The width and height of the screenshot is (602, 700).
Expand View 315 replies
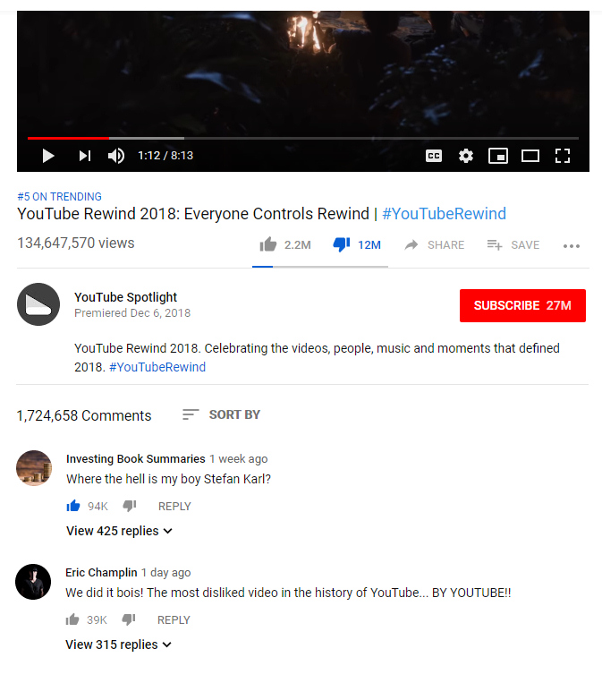pos(118,645)
